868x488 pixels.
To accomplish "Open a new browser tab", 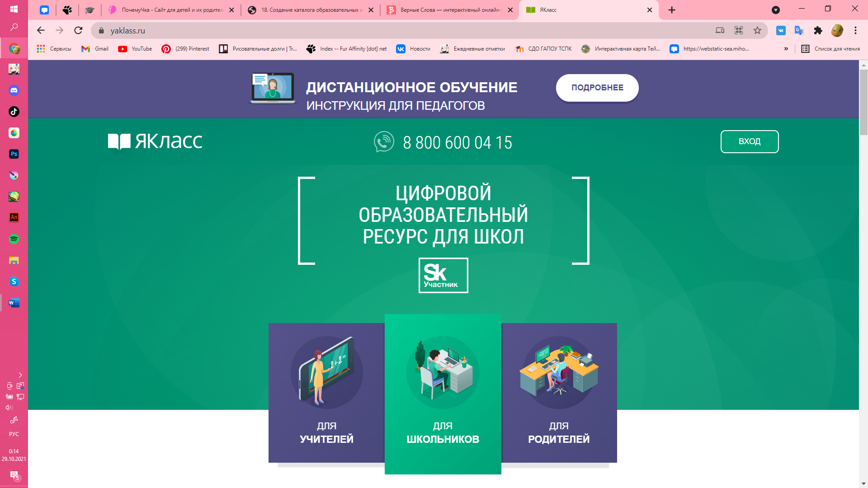I will coord(672,10).
